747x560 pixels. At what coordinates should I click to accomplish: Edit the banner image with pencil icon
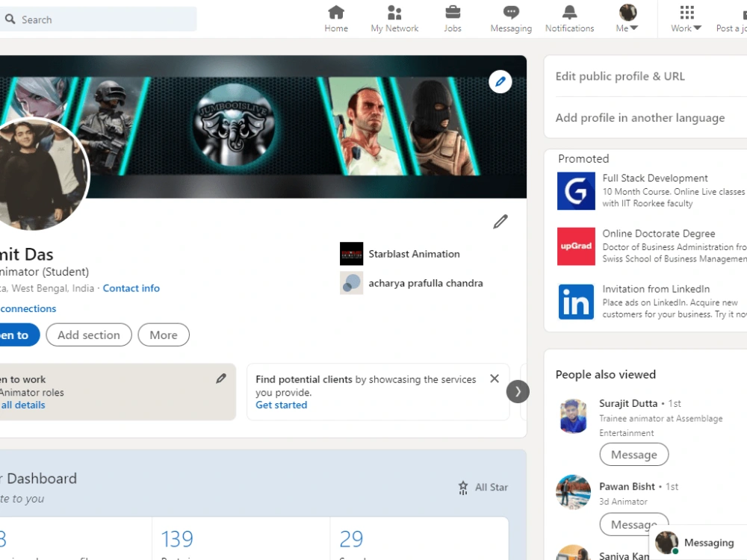point(500,82)
